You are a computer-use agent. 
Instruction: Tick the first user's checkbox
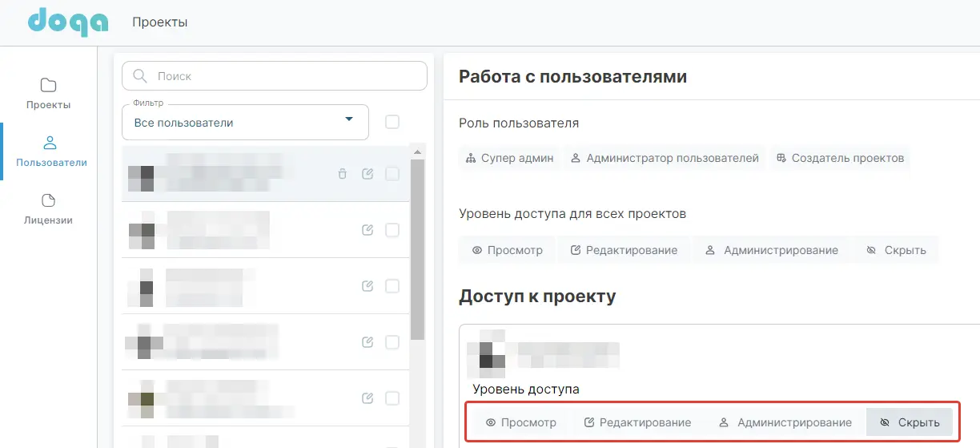pos(392,174)
